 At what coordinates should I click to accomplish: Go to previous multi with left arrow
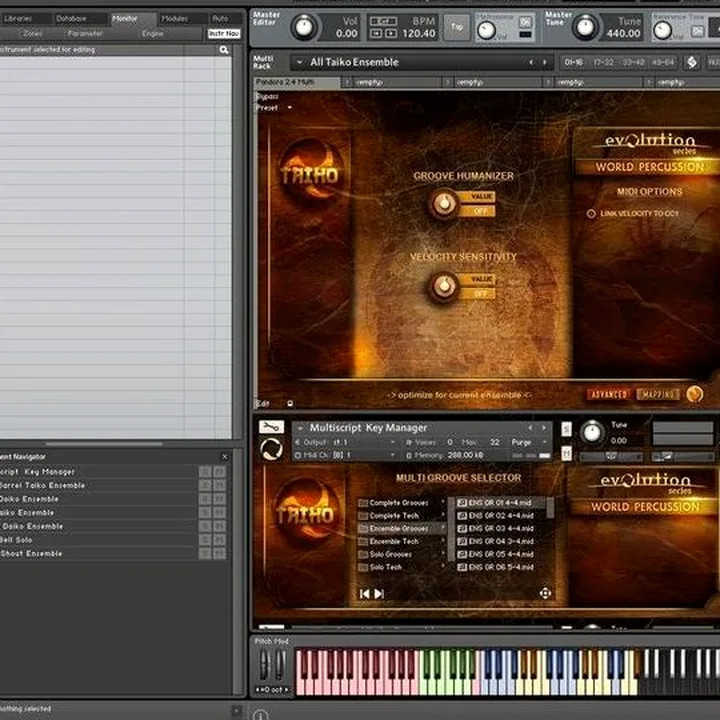531,62
